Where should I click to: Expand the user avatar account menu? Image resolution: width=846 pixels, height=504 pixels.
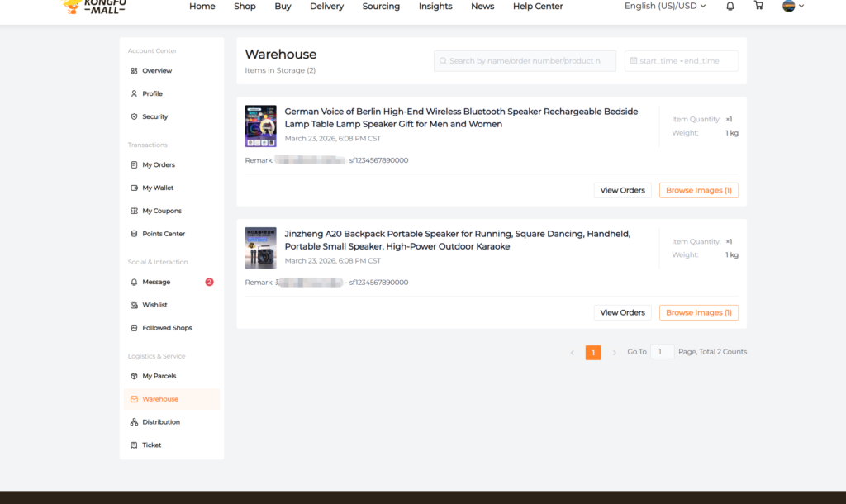click(x=792, y=6)
